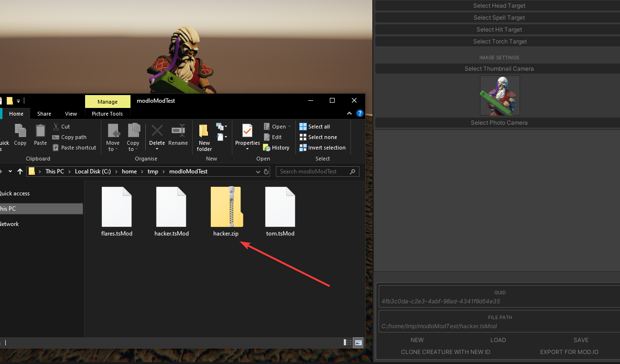Switch to details list view
The width and height of the screenshot is (620, 364).
coord(348,343)
